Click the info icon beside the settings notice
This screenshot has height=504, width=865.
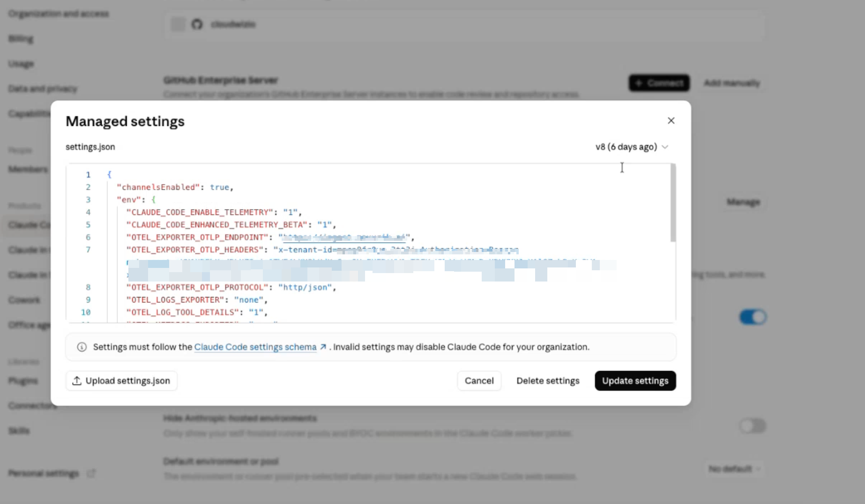coord(82,347)
